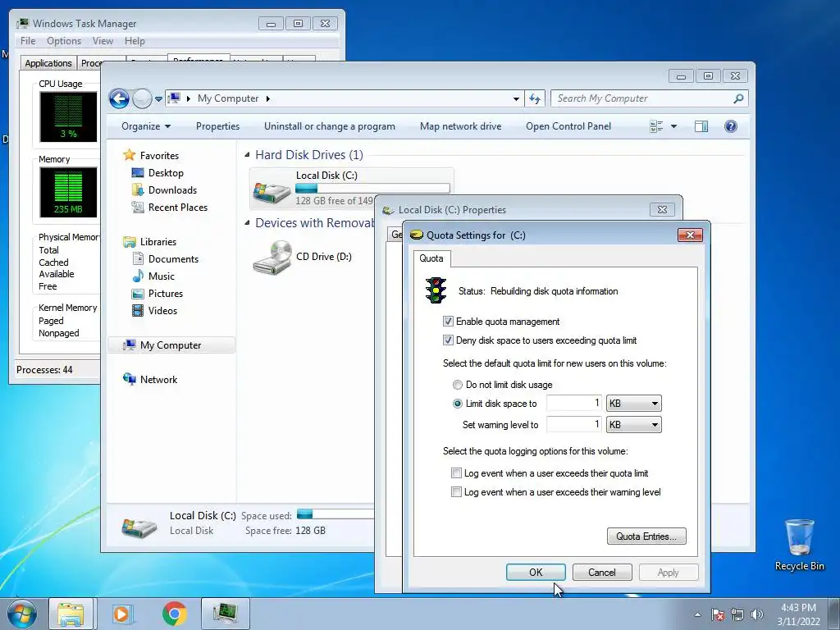Switch to Applications tab in Task Manager
This screenshot has width=840, height=630.
click(48, 63)
